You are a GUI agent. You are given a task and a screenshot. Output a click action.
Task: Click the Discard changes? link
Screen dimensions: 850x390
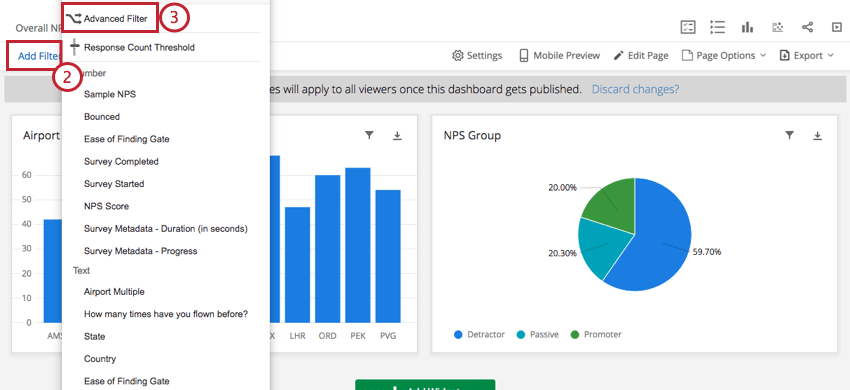(x=635, y=89)
